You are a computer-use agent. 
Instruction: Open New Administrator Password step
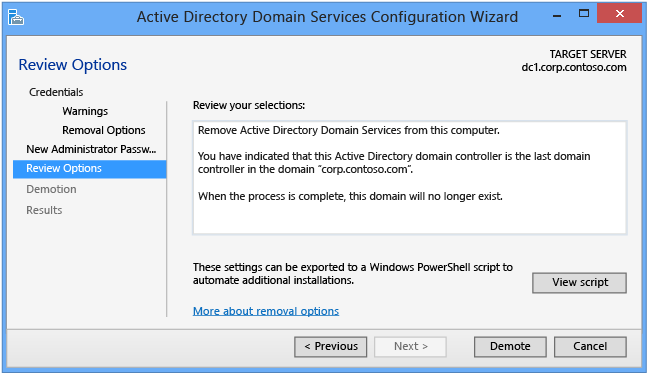[91, 149]
